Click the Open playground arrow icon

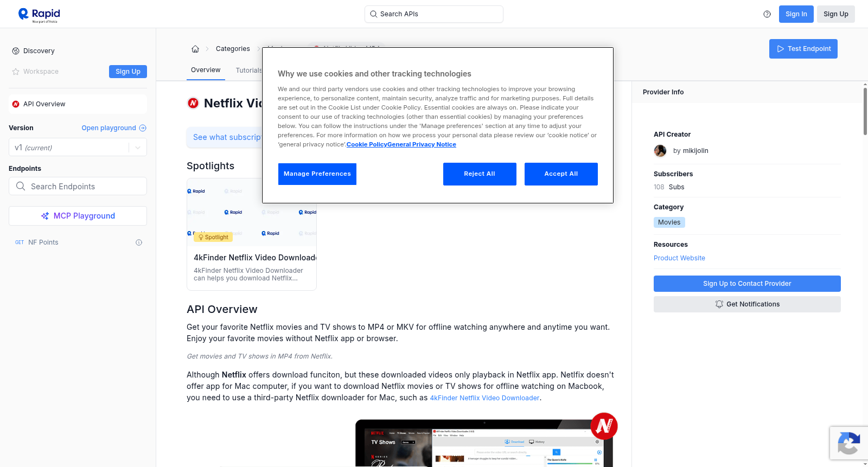(143, 128)
